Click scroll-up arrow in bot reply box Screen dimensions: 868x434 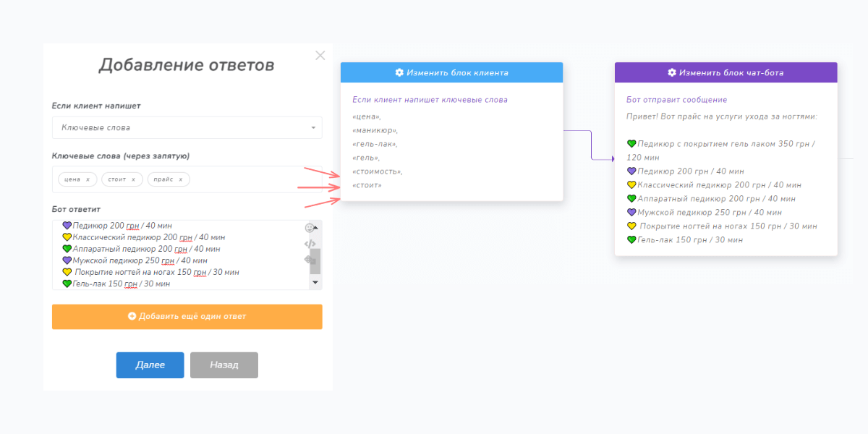click(315, 228)
